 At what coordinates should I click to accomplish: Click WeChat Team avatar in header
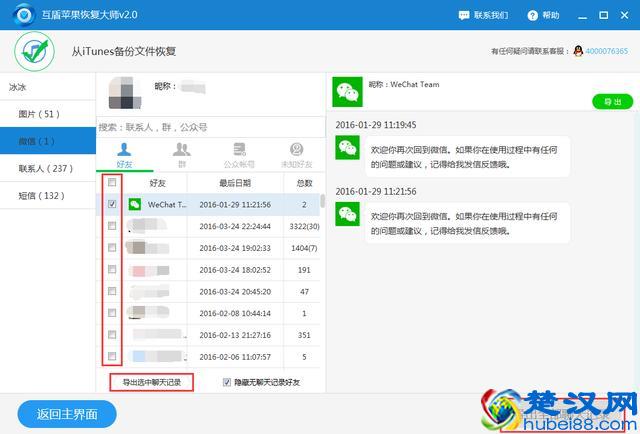pos(347,92)
